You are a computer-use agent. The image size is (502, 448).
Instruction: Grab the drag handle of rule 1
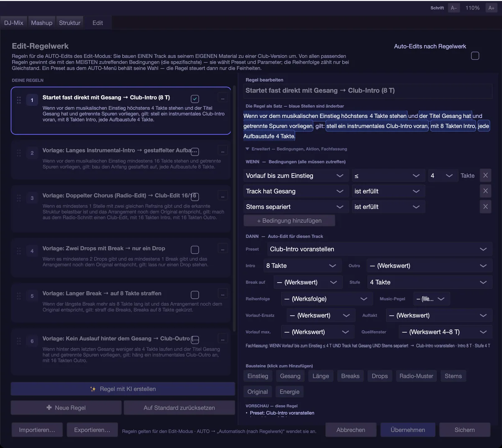(19, 100)
